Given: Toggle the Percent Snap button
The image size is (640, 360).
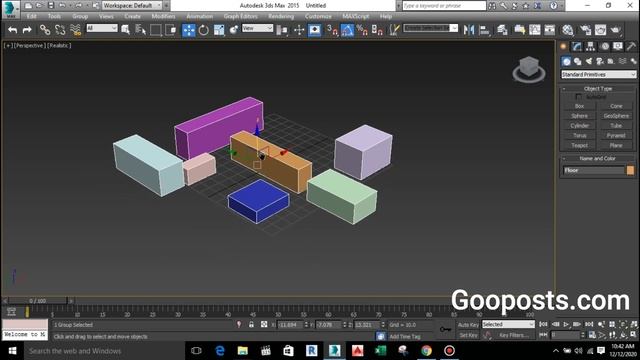Looking at the screenshot, I should click(x=362, y=30).
